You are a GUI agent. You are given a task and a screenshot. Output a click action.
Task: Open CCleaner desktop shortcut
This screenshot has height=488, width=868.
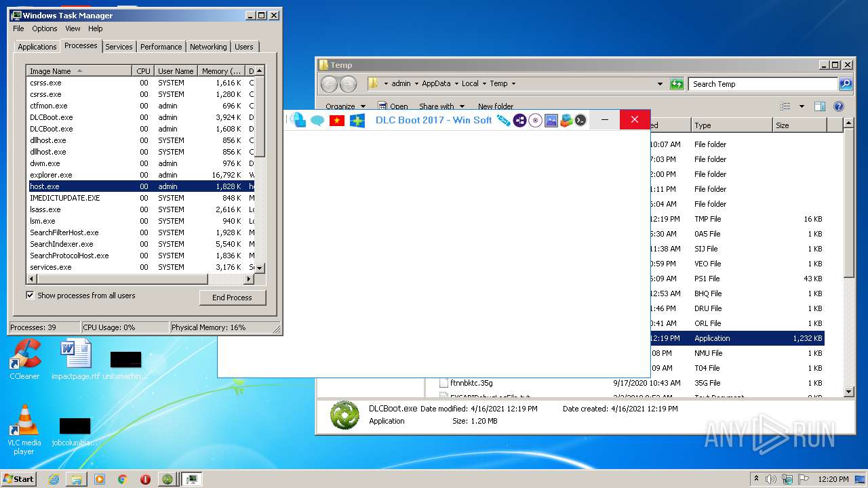coord(24,359)
